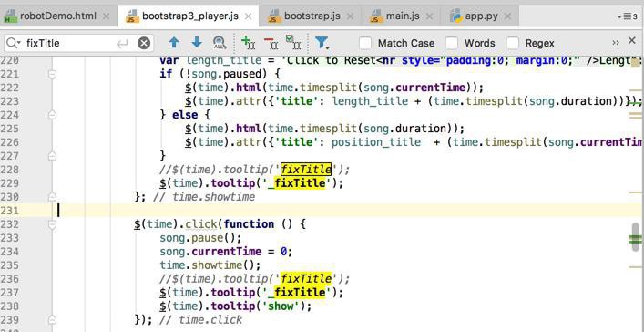Click line number 231 in gutter
This screenshot has height=332, width=644.
[10, 211]
